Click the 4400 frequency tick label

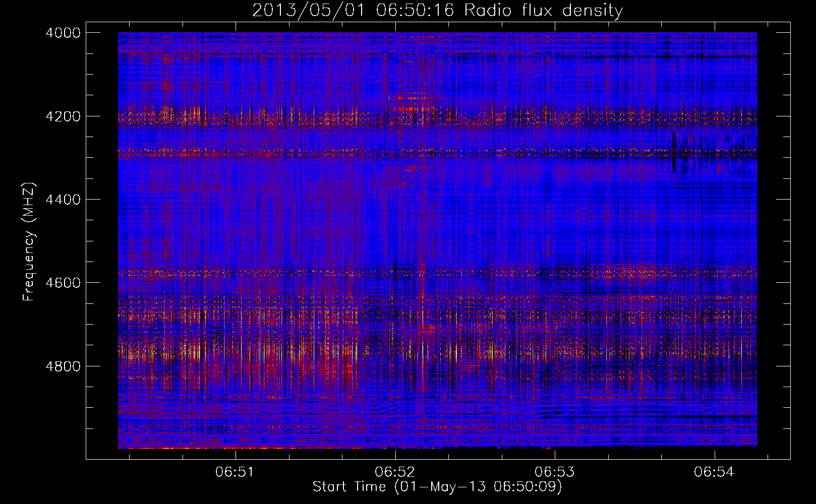coord(63,200)
